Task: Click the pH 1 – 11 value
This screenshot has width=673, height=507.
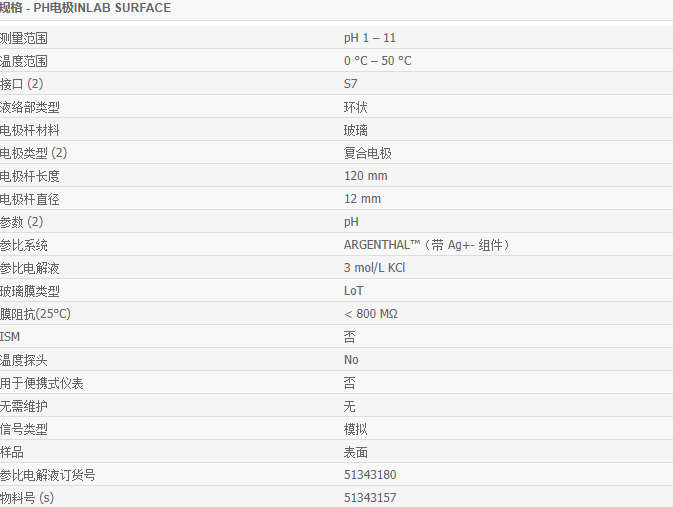Action: (x=370, y=38)
